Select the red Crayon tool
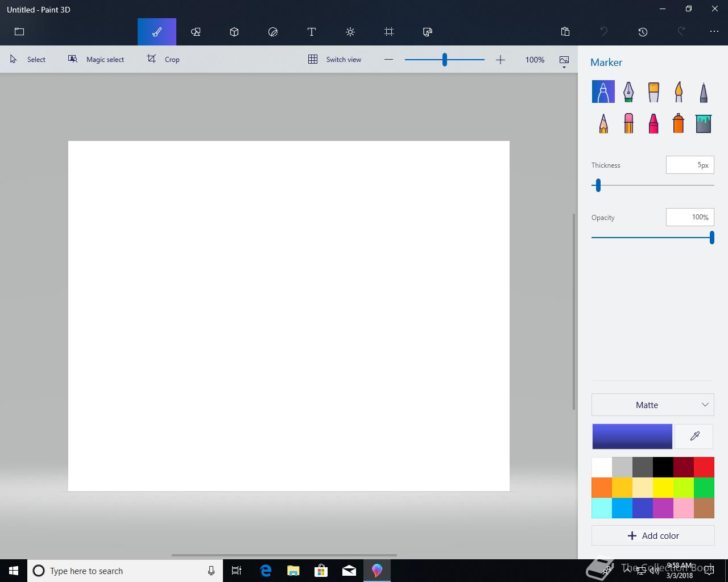This screenshot has height=582, width=728. pos(653,123)
